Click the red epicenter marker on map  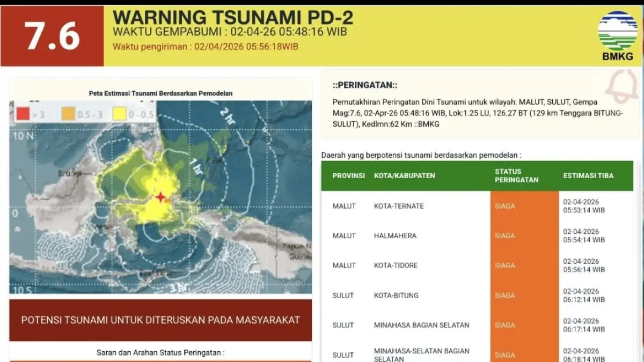coord(160,197)
